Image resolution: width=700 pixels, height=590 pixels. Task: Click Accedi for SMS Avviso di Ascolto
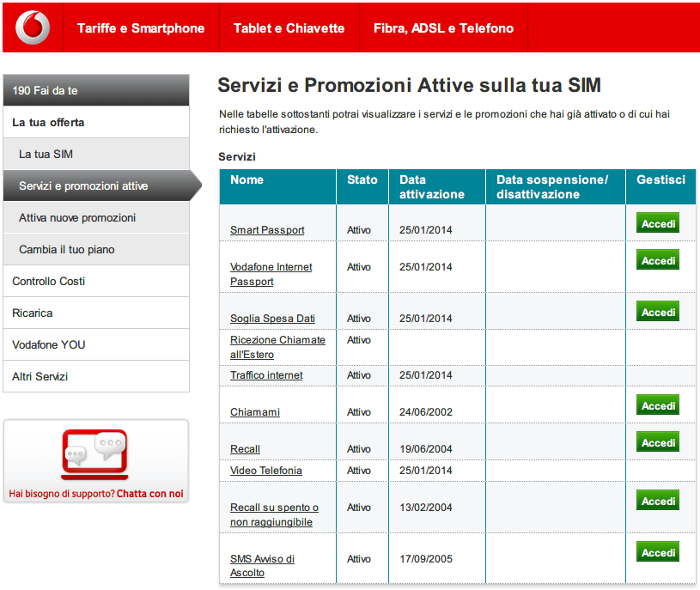coord(658,552)
